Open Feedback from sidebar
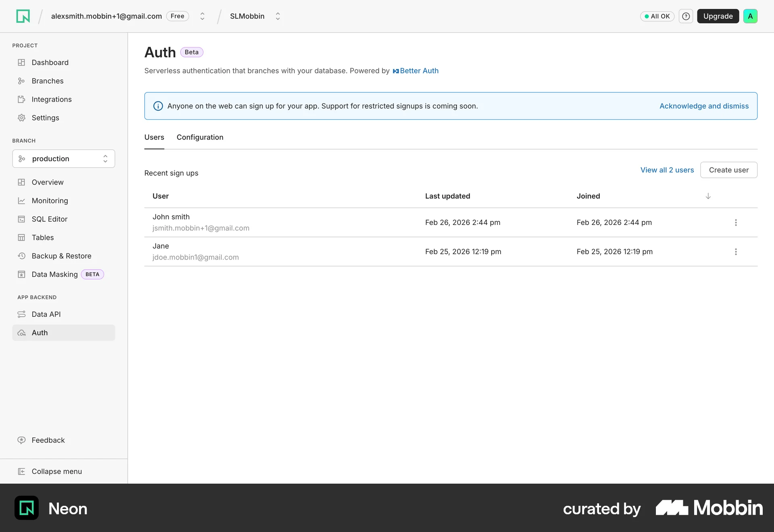The width and height of the screenshot is (774, 532). [64, 440]
